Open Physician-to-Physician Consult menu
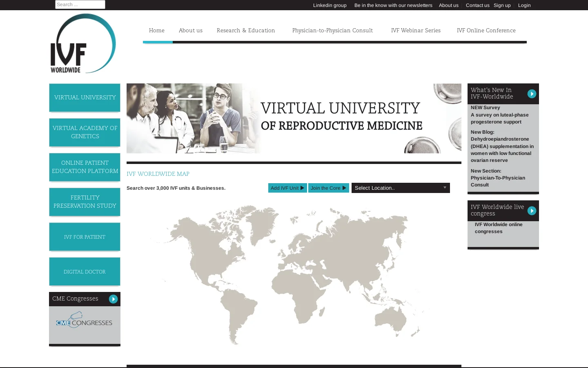 click(332, 30)
